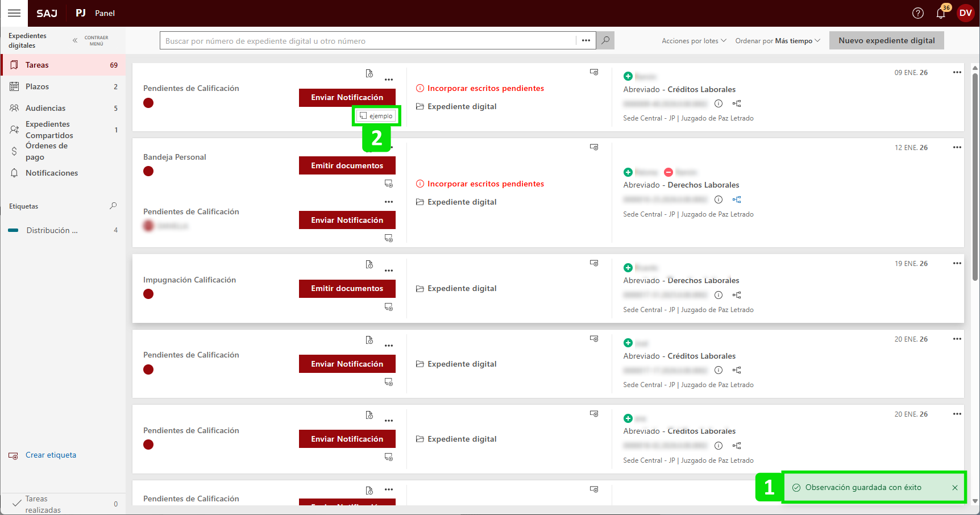The height and width of the screenshot is (515, 980).
Task: Open the notifications bell with 36 badge
Action: (x=941, y=13)
